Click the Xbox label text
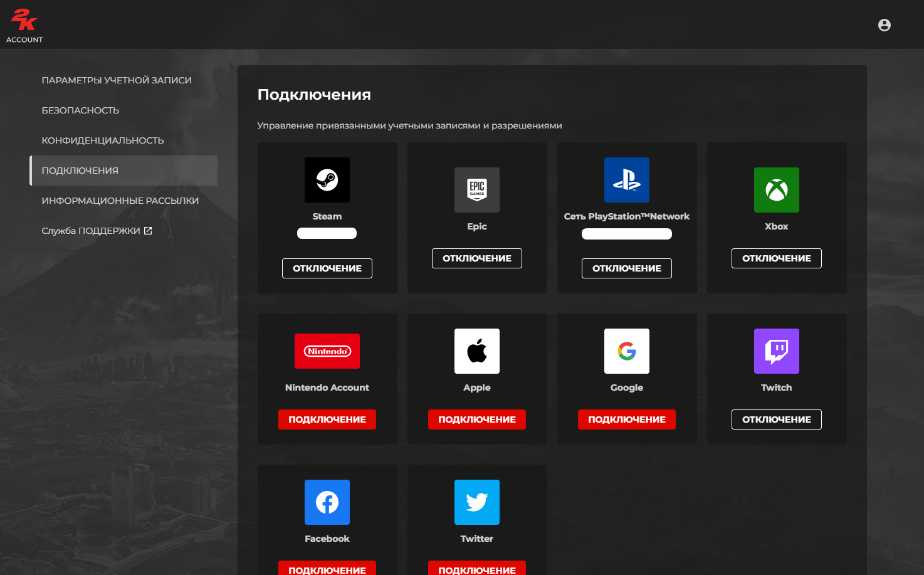The height and width of the screenshot is (575, 924). (777, 226)
